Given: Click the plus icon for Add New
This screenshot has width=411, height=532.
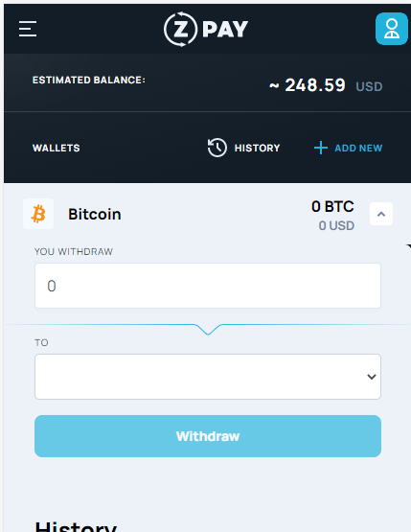Looking at the screenshot, I should [x=320, y=148].
